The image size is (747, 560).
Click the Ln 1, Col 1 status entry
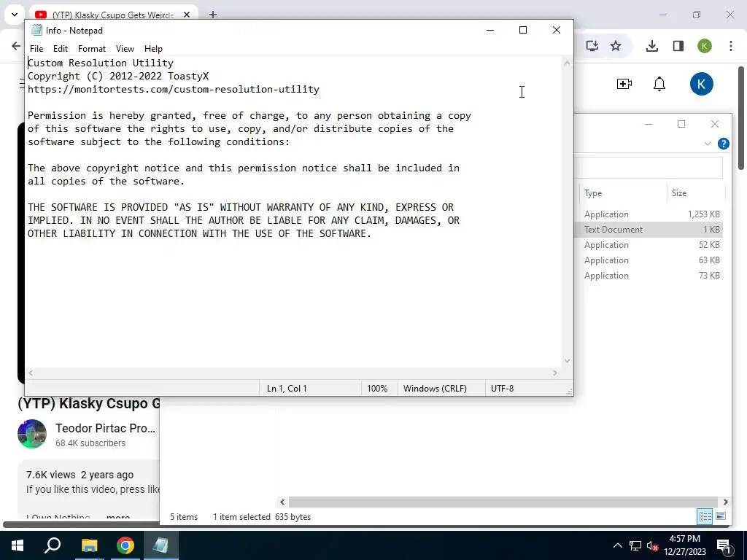click(287, 389)
